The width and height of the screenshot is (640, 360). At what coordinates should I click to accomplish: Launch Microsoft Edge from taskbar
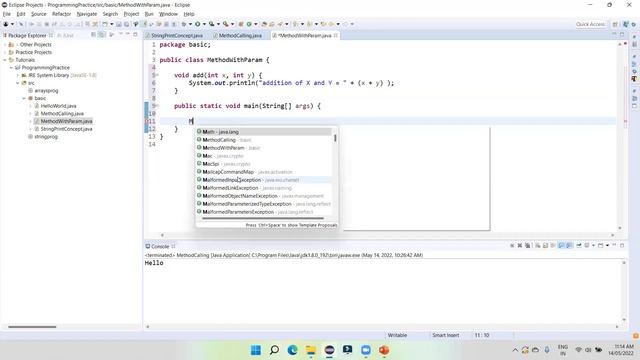point(293,350)
